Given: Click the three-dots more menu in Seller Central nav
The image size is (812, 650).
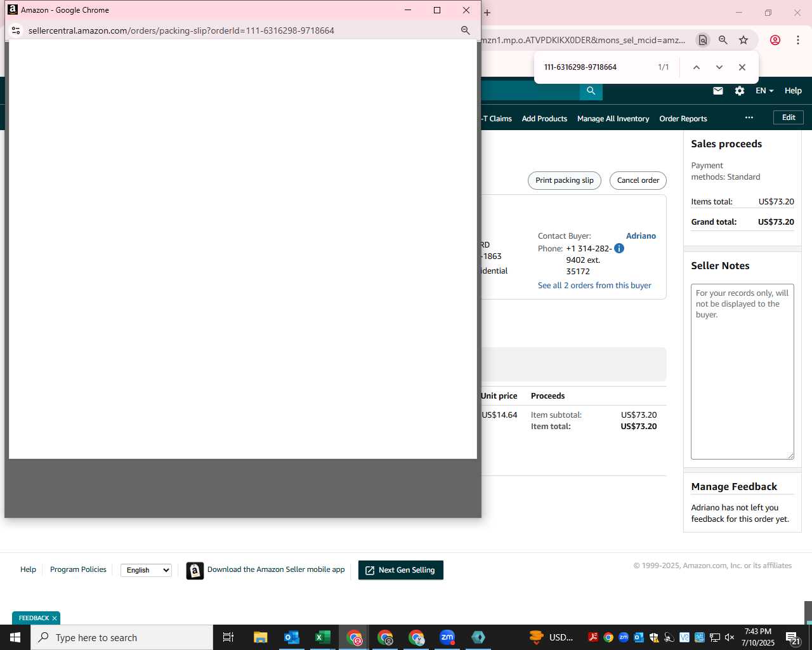Looking at the screenshot, I should 749,117.
